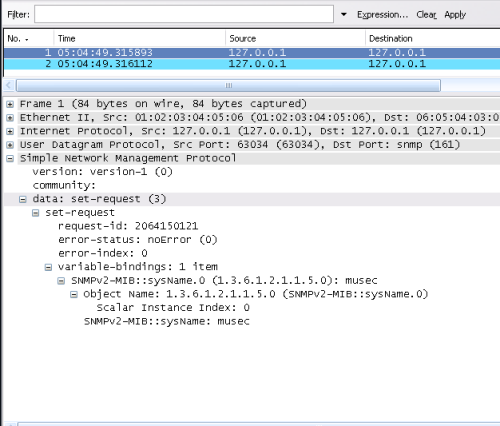Click Destination 127.0.0.1 of packet 1

[x=397, y=52]
